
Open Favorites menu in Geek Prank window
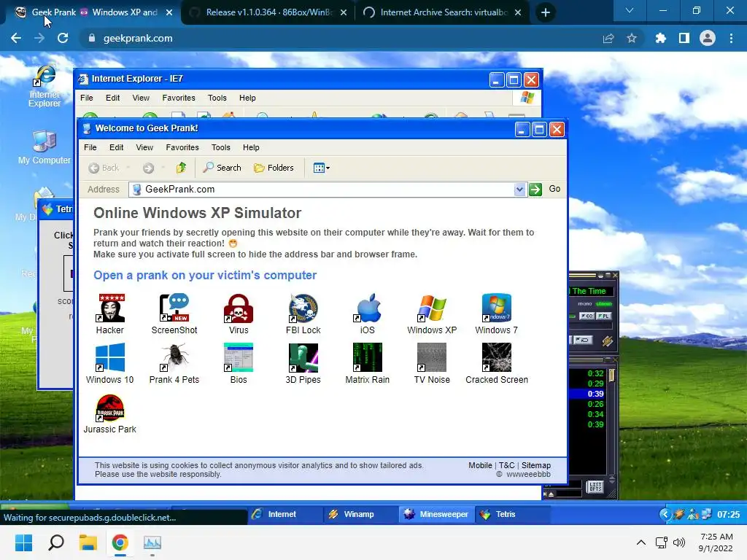coord(182,147)
